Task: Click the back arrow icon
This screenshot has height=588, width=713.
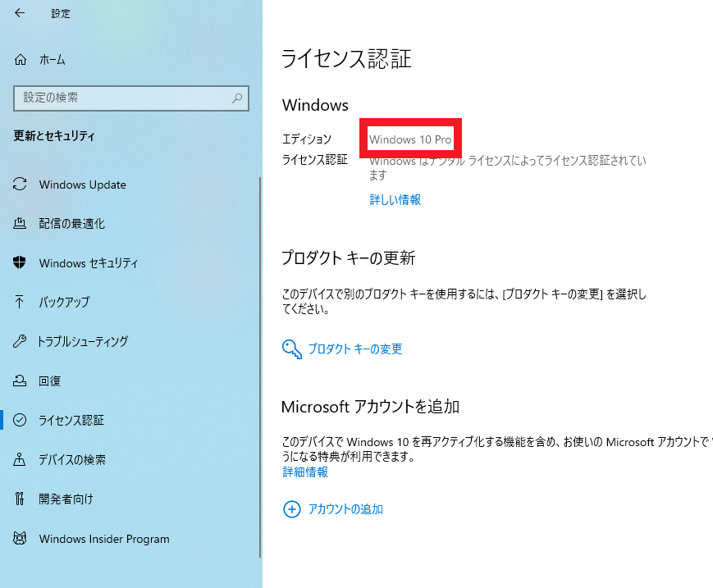Action: [20, 13]
